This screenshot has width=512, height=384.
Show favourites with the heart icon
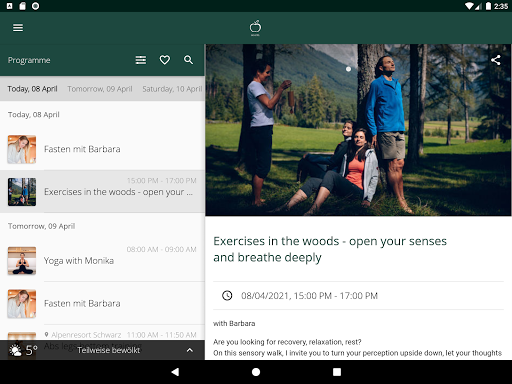tap(165, 60)
